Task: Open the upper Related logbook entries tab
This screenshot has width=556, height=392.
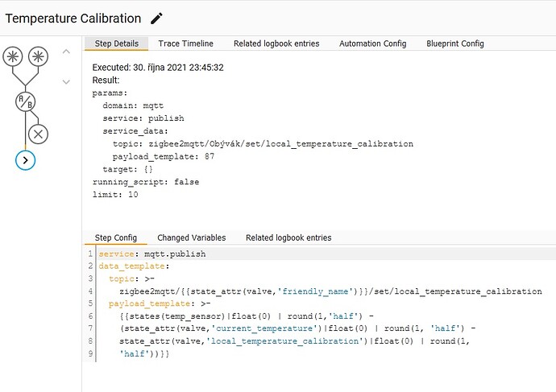Action: 276,43
